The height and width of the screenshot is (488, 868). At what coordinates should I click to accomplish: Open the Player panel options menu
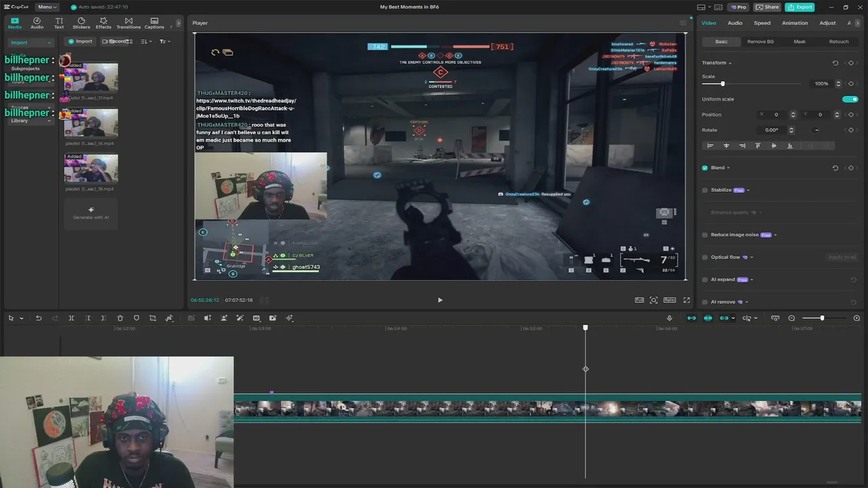click(x=683, y=23)
